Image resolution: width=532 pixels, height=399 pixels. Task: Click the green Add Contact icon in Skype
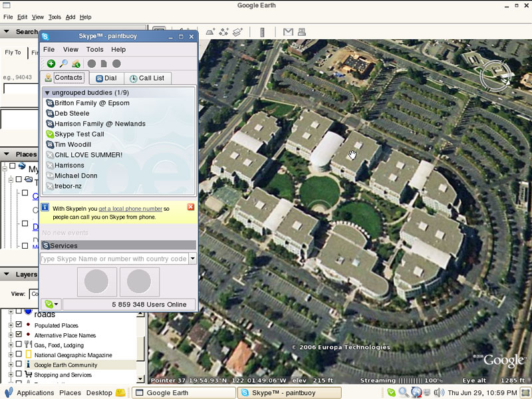pos(51,63)
